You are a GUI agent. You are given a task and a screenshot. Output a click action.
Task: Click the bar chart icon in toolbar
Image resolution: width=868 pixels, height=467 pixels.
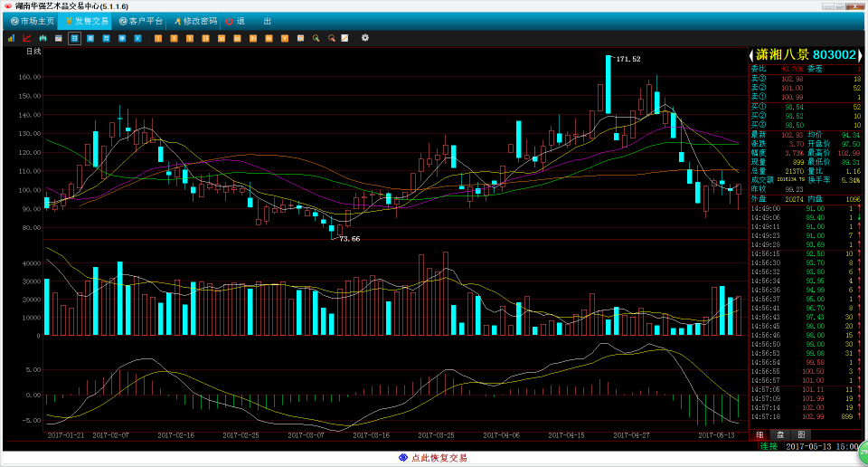[11, 38]
